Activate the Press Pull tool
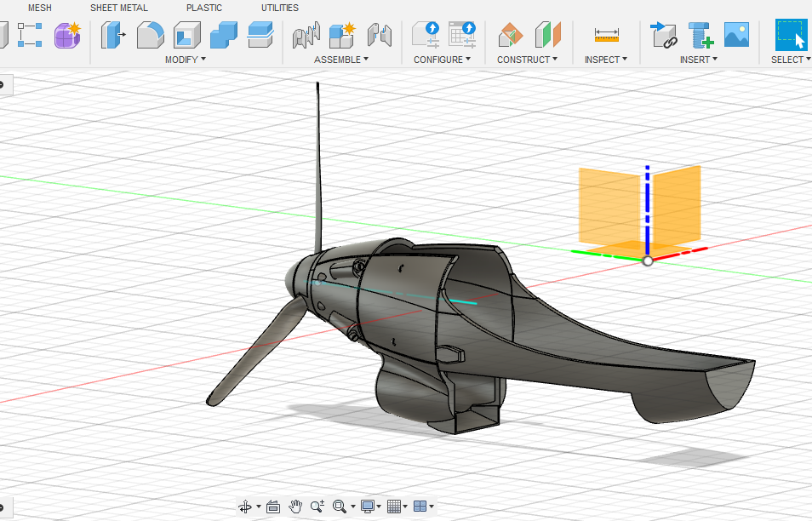Image resolution: width=812 pixels, height=521 pixels. click(113, 35)
